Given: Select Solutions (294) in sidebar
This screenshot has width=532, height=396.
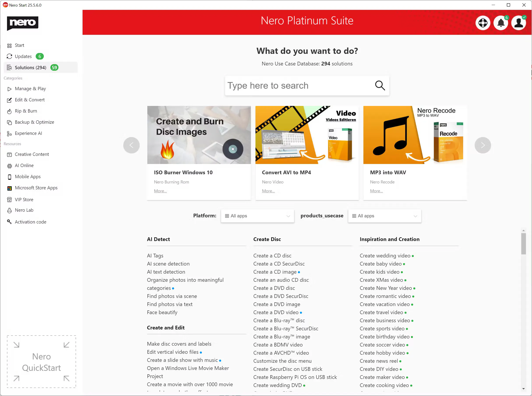Looking at the screenshot, I should click(41, 68).
